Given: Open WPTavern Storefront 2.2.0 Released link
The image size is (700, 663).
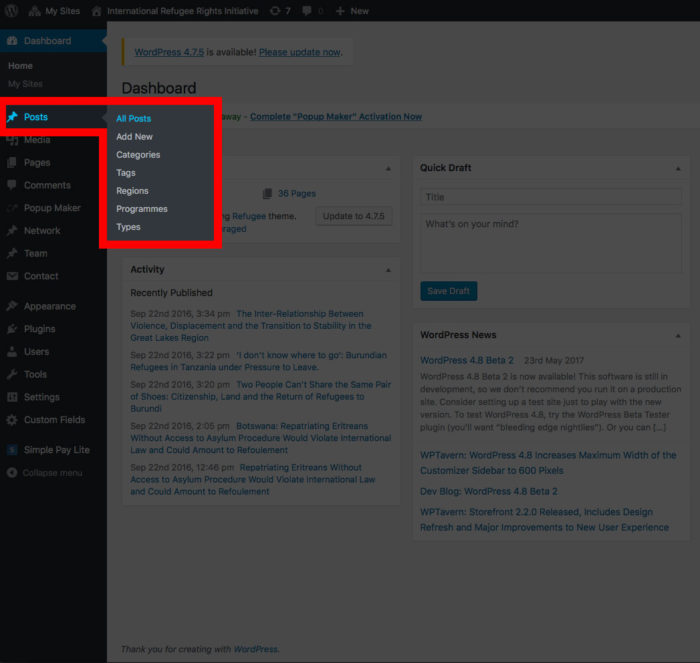Looking at the screenshot, I should click(x=544, y=519).
